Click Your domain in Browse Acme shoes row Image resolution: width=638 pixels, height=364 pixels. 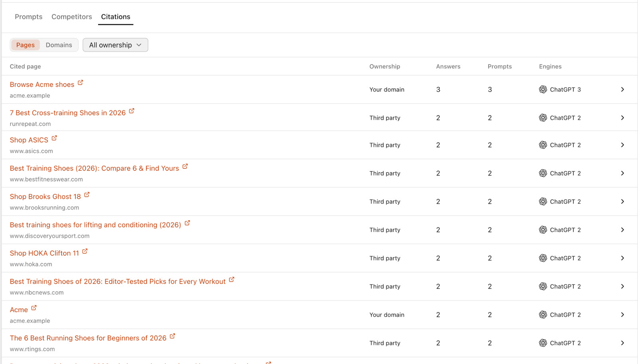click(387, 90)
